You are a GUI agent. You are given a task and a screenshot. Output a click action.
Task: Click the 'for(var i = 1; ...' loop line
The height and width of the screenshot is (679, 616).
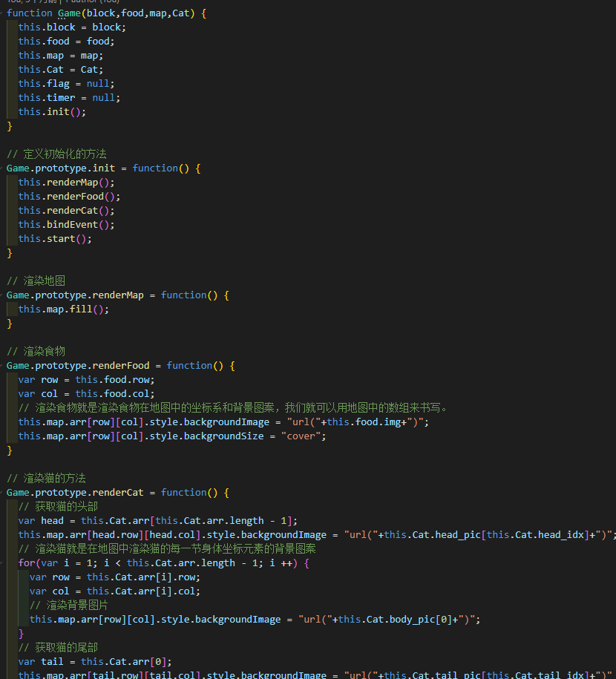pos(164,563)
